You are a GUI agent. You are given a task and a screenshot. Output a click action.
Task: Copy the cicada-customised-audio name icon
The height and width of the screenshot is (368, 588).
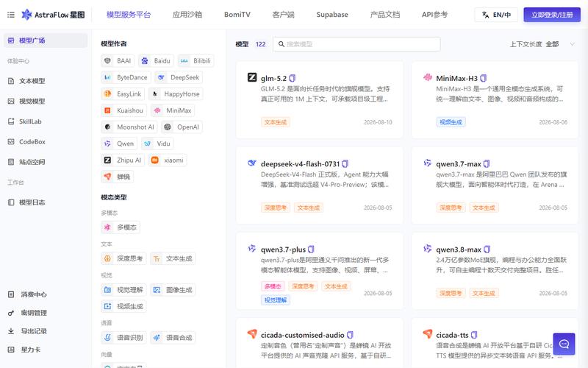pos(350,335)
